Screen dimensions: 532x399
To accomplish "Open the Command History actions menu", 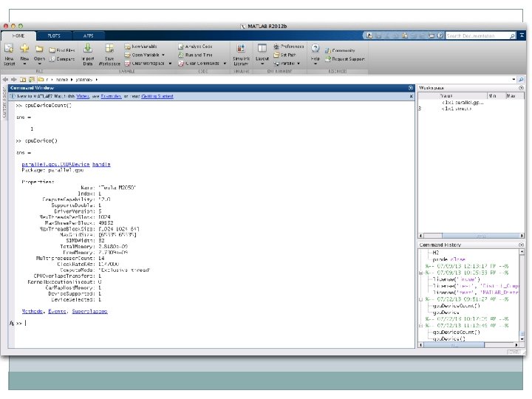I will click(x=521, y=245).
